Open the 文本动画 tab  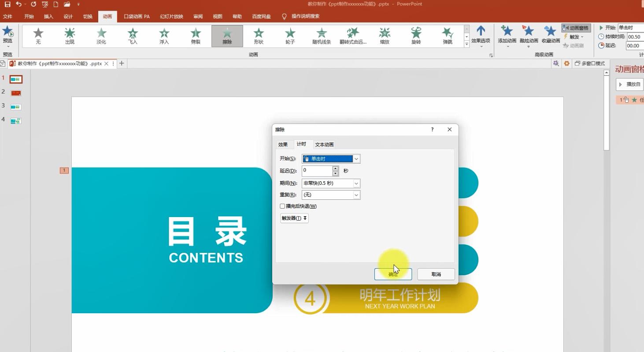[324, 145]
